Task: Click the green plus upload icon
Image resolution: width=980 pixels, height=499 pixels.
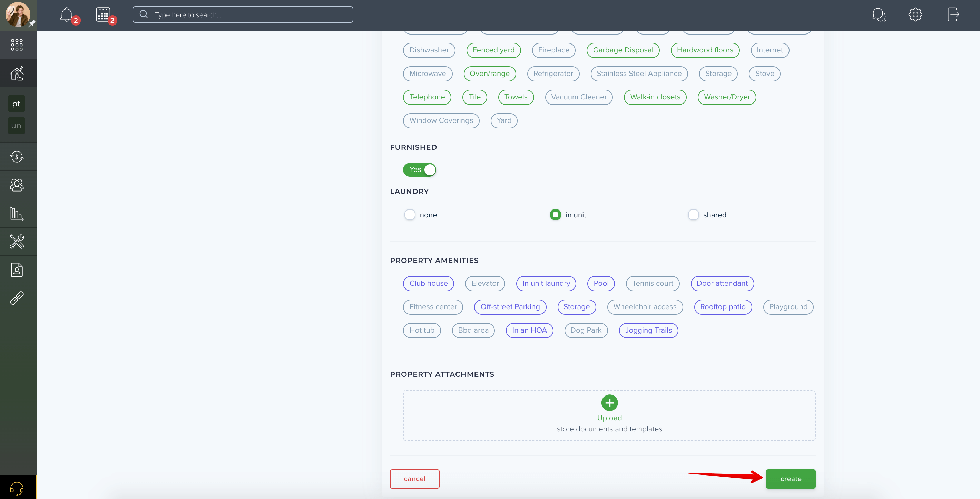Action: tap(609, 403)
